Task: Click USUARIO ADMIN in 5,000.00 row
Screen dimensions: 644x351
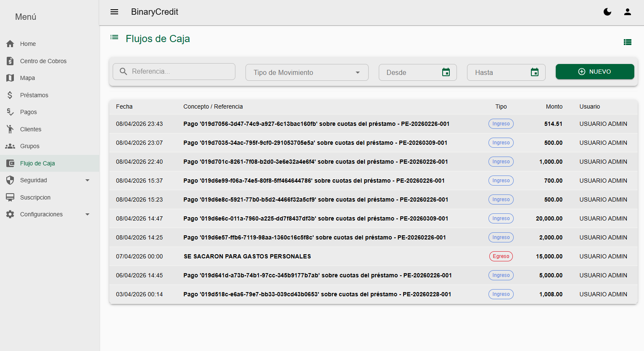Action: pos(603,275)
